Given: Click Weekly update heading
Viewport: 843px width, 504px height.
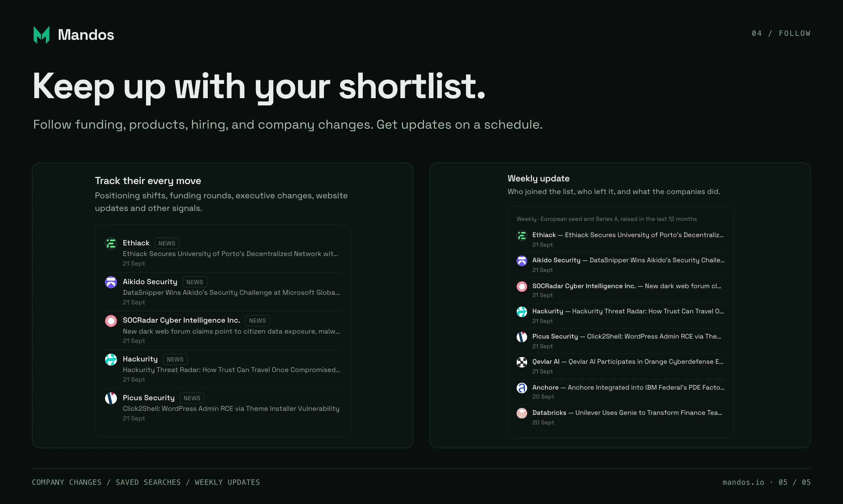Looking at the screenshot, I should (538, 178).
